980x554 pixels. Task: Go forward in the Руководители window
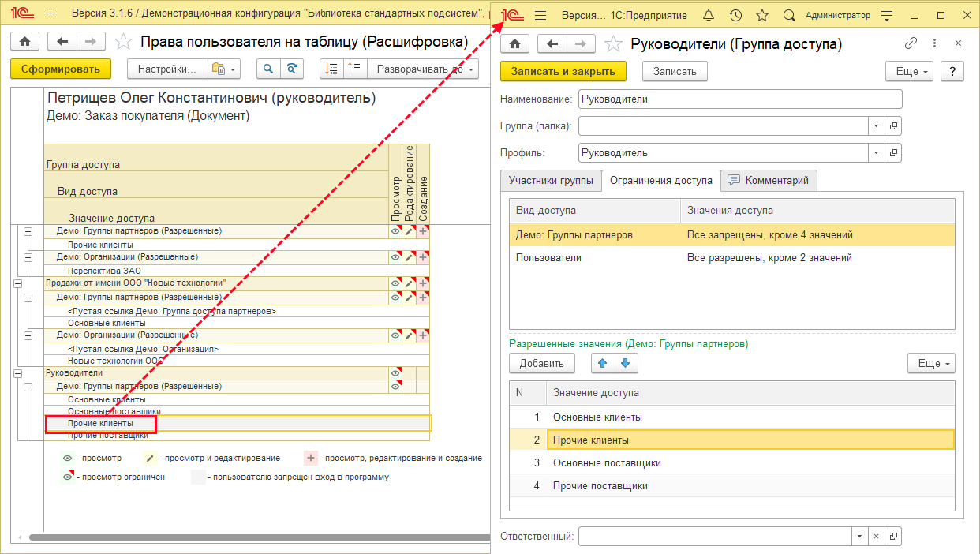[581, 43]
